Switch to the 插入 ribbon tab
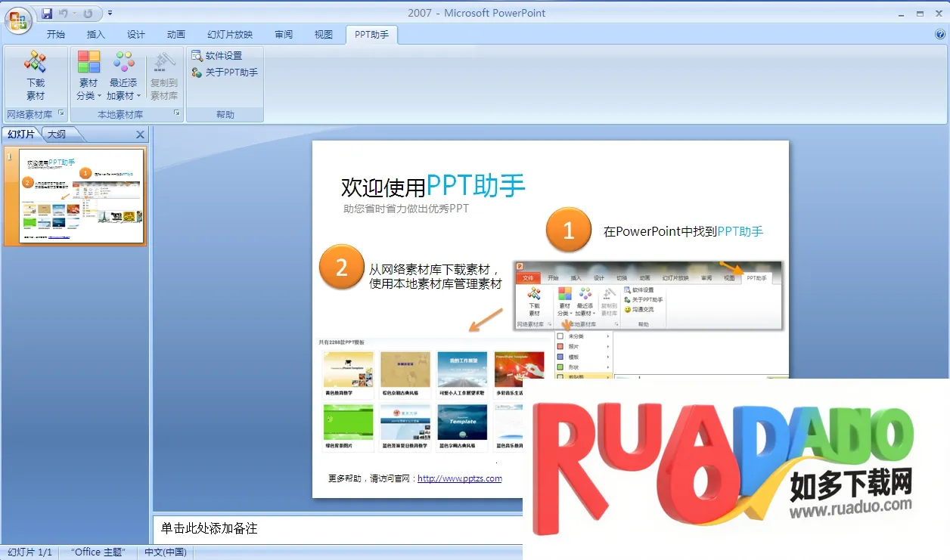Screen dimensions: 950x560 [x=96, y=34]
